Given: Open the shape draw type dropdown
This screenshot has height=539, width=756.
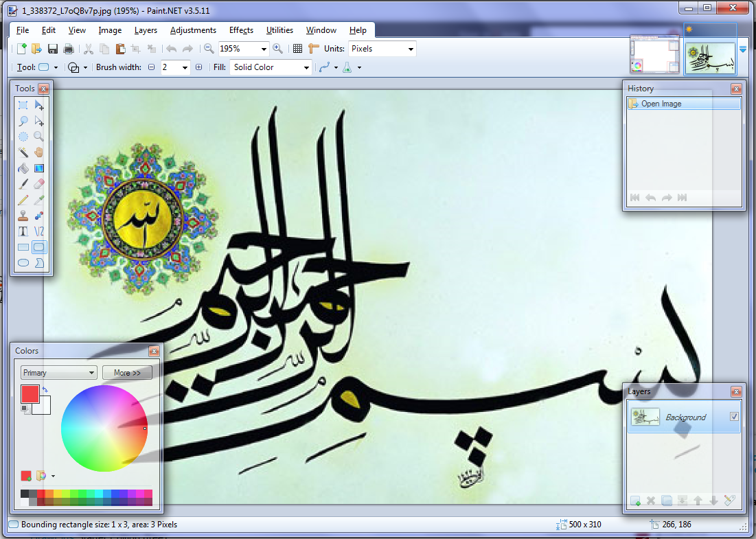Looking at the screenshot, I should 85,67.
